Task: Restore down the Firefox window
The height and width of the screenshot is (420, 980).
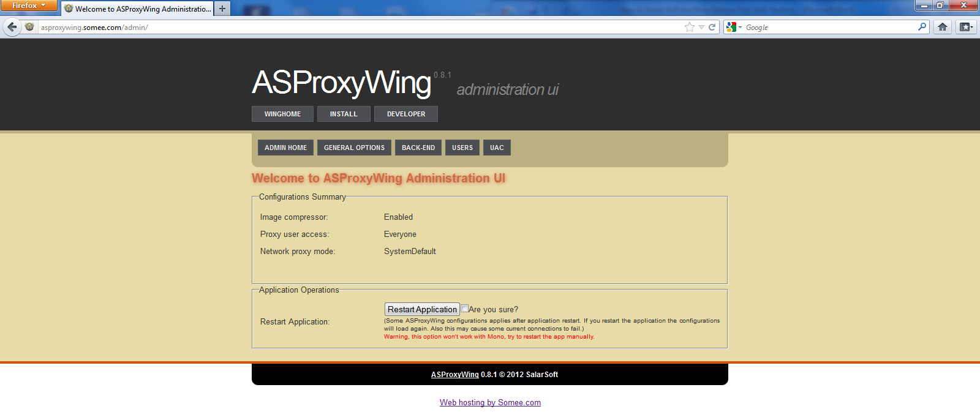Action: pos(940,5)
